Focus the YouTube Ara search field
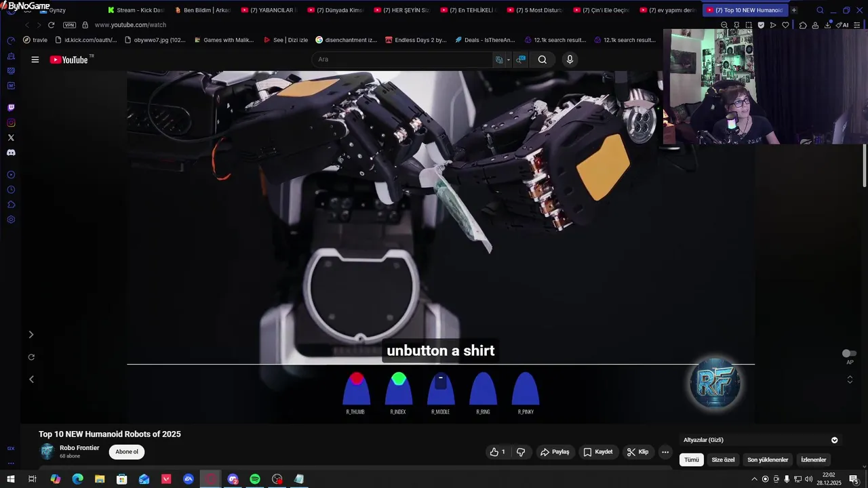 403,60
